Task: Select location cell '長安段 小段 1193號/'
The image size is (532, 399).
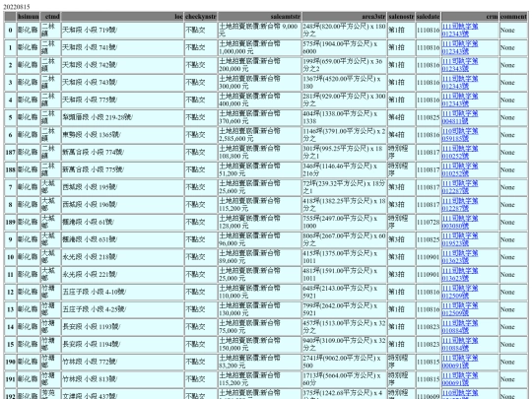Action: pos(122,327)
